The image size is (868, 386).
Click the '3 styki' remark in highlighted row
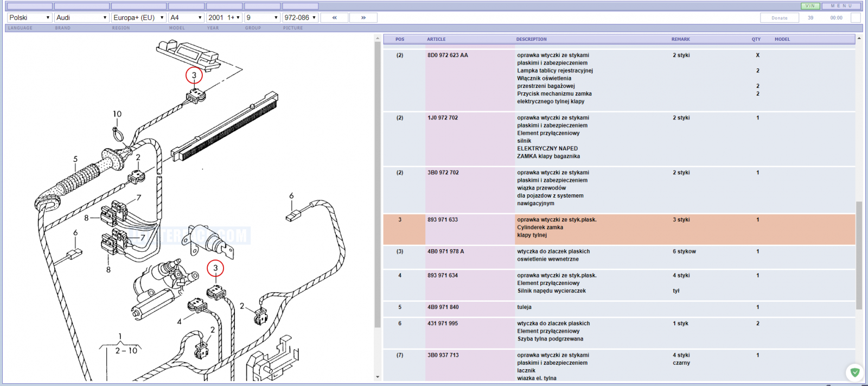(681, 220)
